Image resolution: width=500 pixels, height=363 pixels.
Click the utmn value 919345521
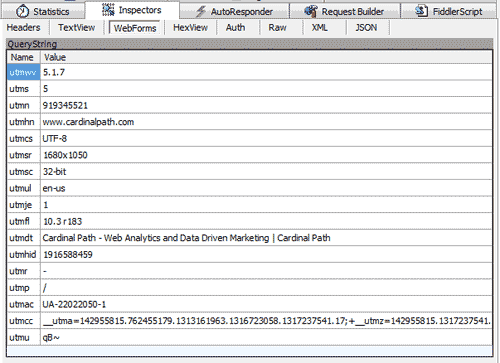click(x=65, y=105)
